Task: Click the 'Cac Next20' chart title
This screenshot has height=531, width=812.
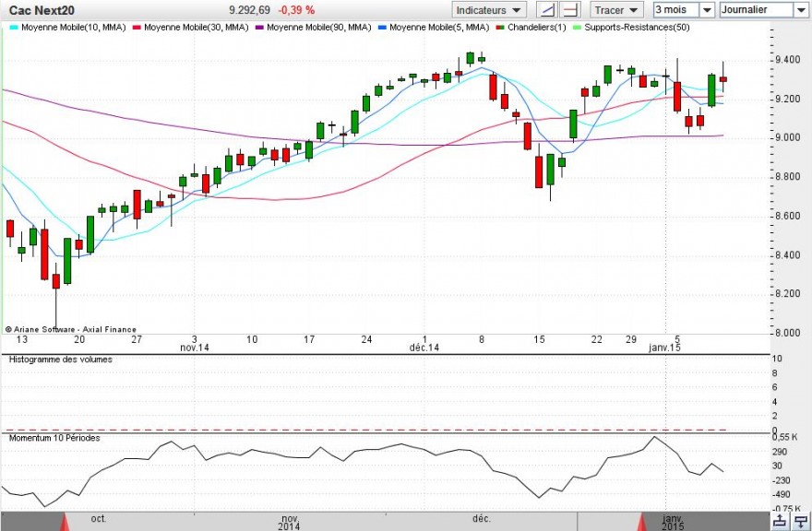Action: coord(42,10)
